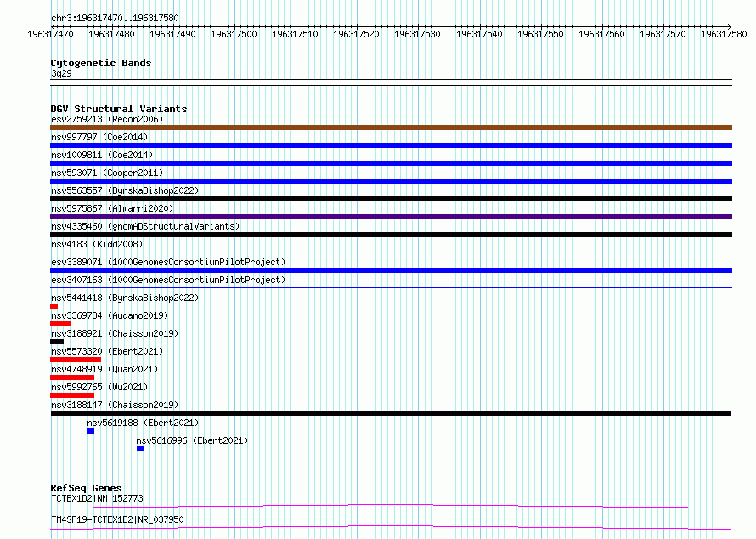756x539 pixels.
Task: Select the red nsv5573320 variant bar
Action: [x=76, y=360]
